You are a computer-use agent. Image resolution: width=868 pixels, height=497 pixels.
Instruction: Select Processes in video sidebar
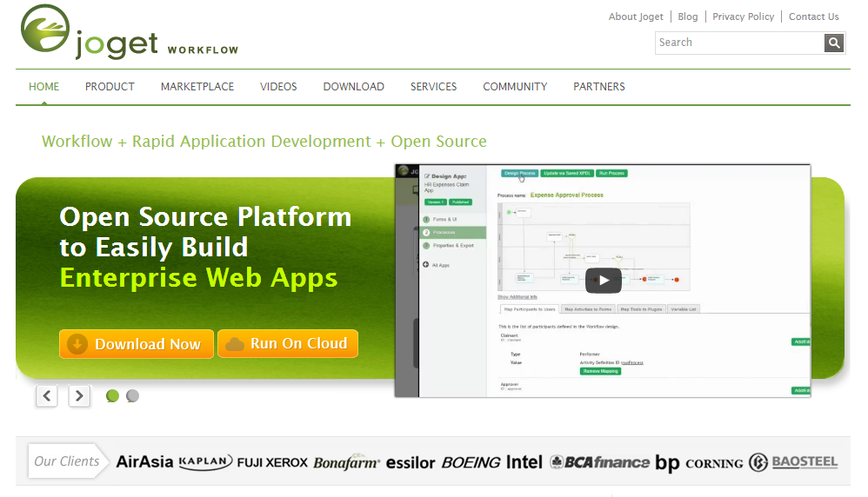[453, 232]
